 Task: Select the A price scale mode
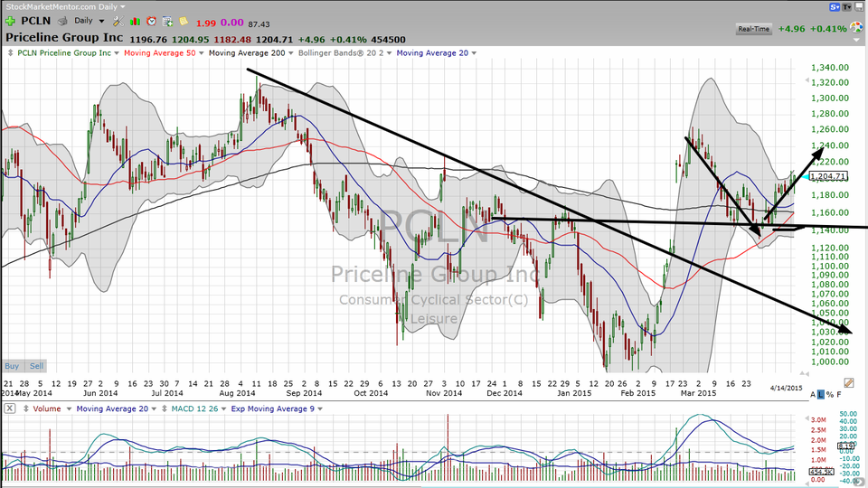(x=813, y=395)
